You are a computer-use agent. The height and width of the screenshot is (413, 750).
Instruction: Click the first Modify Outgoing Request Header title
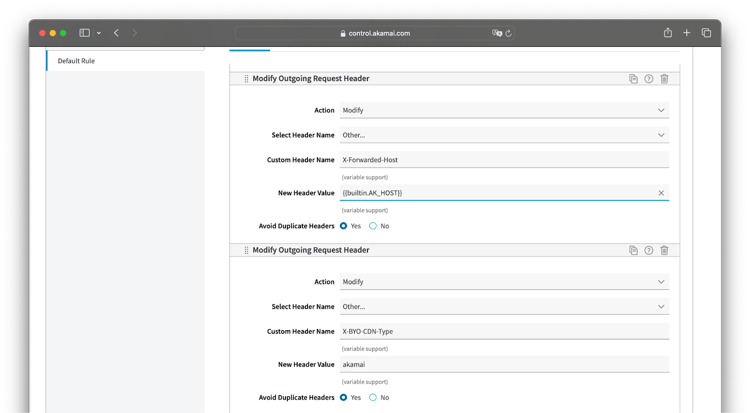311,78
